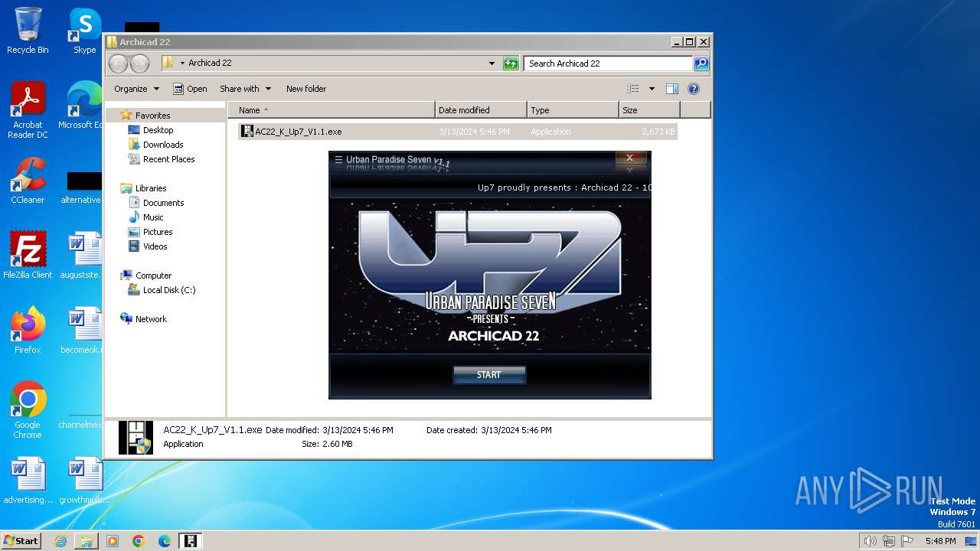Sort by the Size column header
Image resolution: width=980 pixels, height=551 pixels.
[649, 110]
